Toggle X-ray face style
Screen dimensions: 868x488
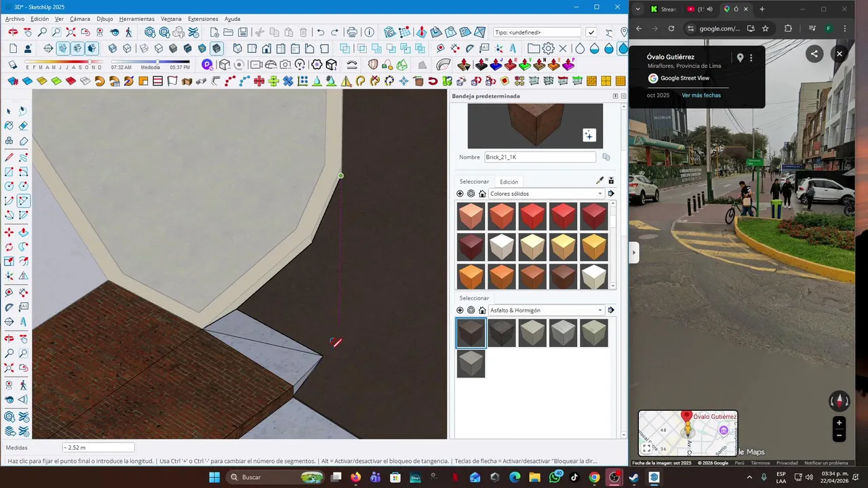click(112, 48)
